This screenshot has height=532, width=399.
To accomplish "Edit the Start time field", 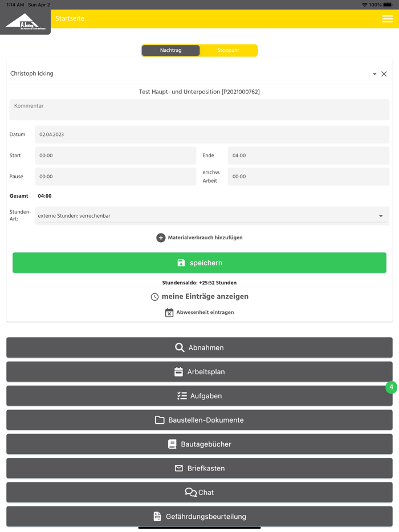I will pos(116,155).
